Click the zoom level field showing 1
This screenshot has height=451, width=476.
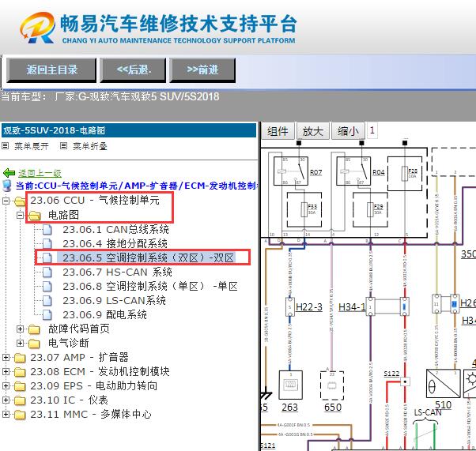pyautogui.click(x=372, y=131)
